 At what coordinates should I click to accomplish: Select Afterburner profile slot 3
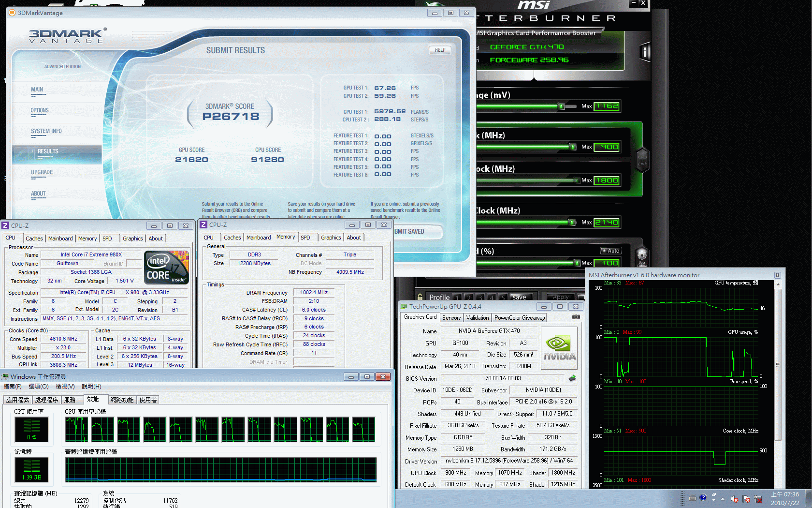[479, 297]
